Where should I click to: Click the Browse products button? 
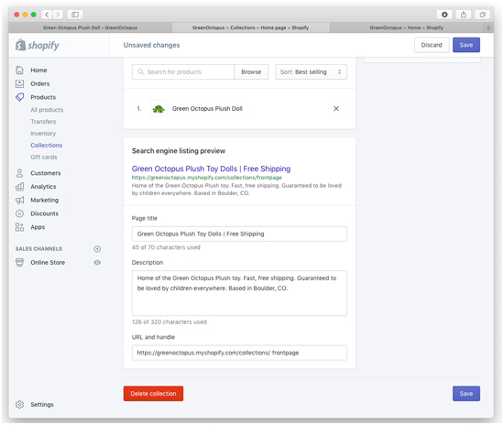[251, 72]
